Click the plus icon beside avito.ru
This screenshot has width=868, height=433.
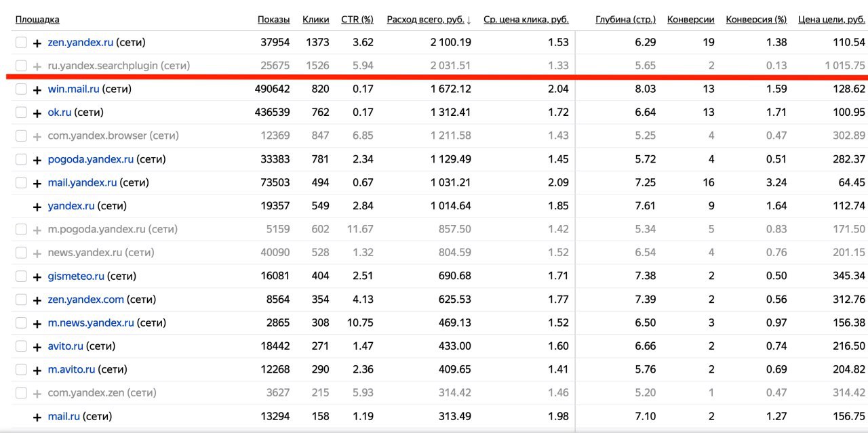[x=37, y=346]
